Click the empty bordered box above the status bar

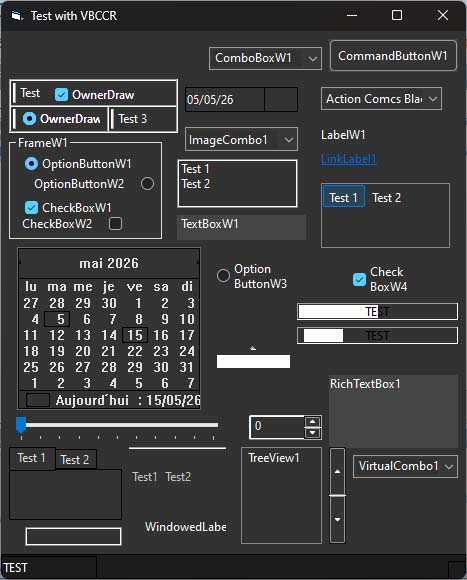[x=74, y=536]
